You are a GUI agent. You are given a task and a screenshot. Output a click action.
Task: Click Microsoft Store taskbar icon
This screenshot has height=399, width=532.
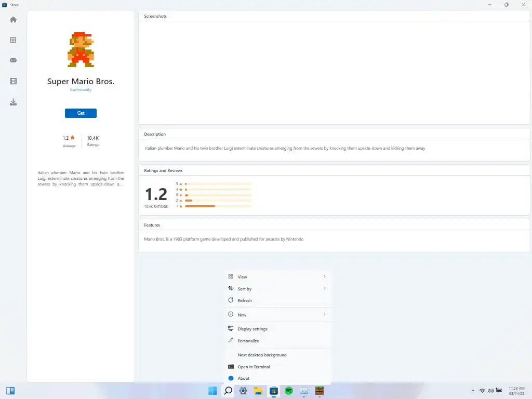coord(274,391)
